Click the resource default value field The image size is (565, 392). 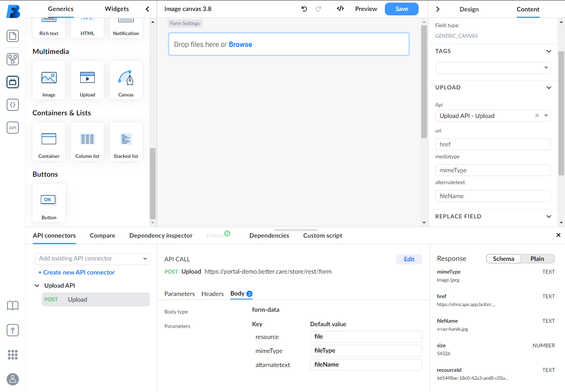click(366, 337)
